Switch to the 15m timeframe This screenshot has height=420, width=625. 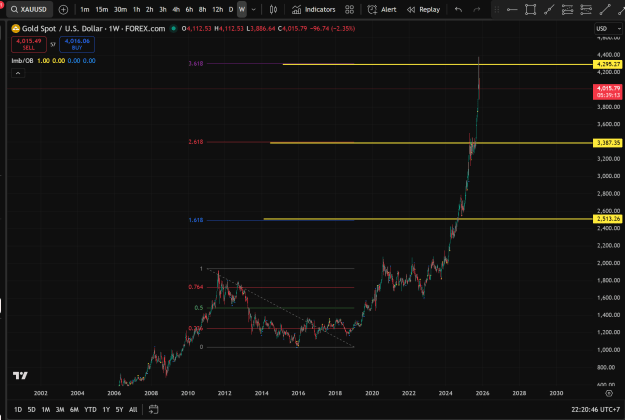coord(102,10)
